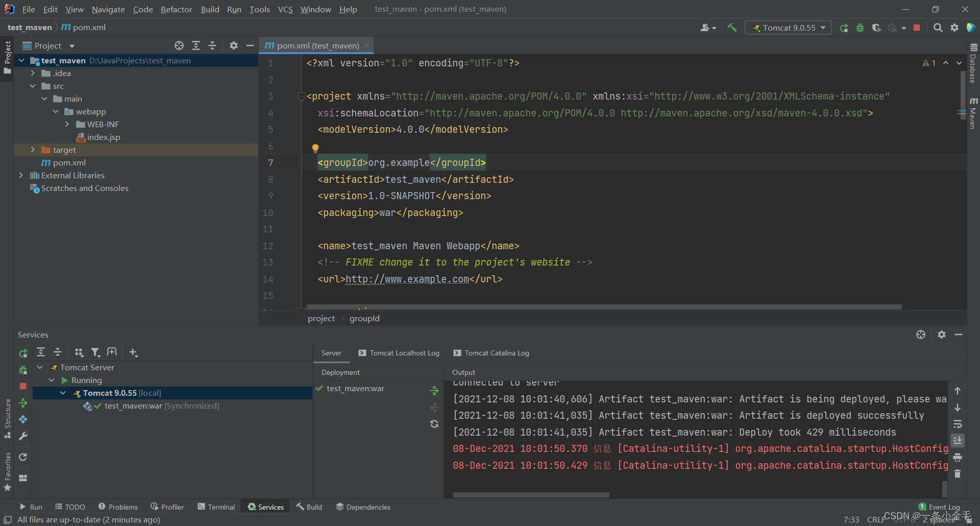The height and width of the screenshot is (526, 980).
Task: Expand all nodes in Services tree
Action: [41, 352]
